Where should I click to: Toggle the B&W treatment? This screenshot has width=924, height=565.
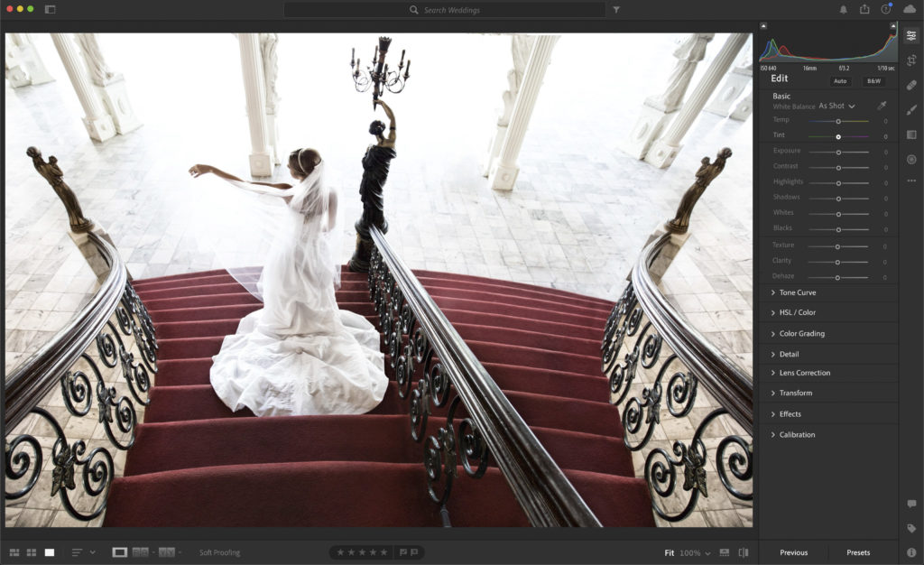coord(873,81)
